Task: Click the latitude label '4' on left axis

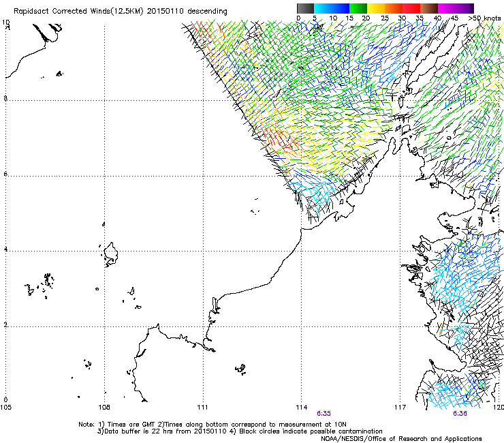Action: point(5,249)
